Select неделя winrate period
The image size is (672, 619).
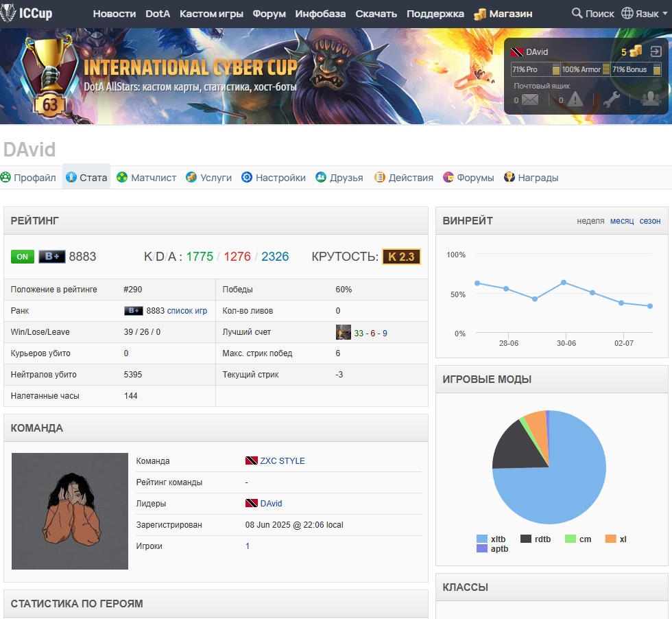pos(590,221)
